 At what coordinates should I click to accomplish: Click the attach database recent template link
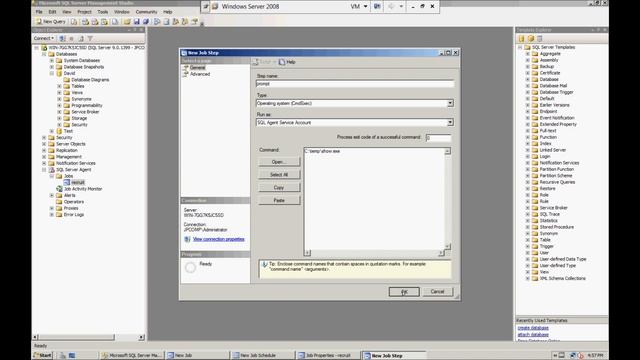(533, 334)
